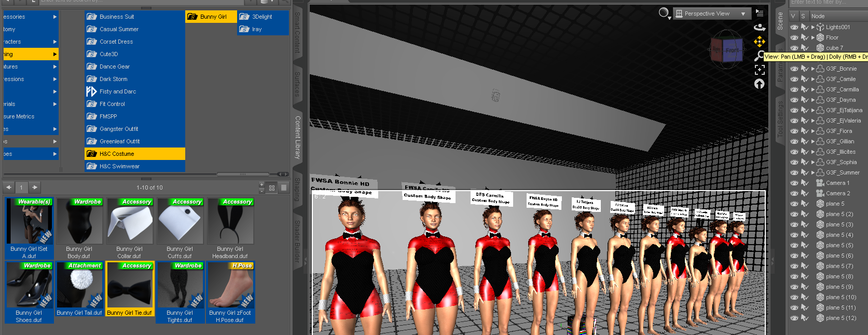
Task: Go to next content page arrow
Action: click(35, 187)
